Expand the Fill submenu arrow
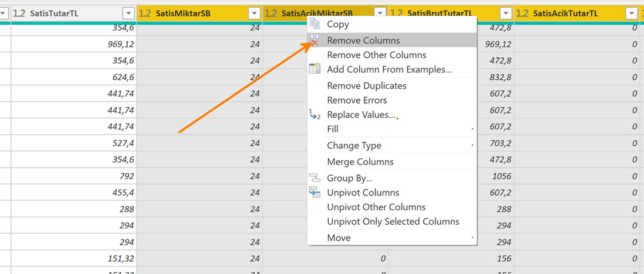Screen dimensions: 644x274 tap(472, 129)
